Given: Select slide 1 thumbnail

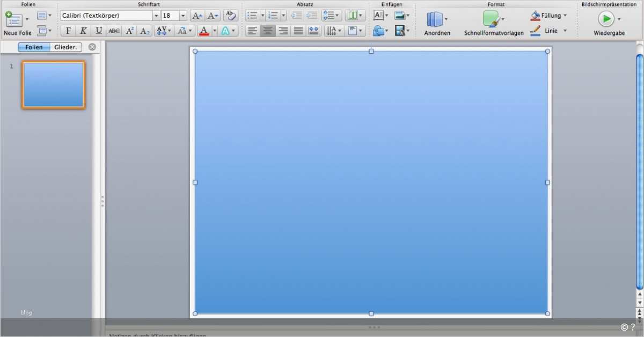Looking at the screenshot, I should 53,85.
